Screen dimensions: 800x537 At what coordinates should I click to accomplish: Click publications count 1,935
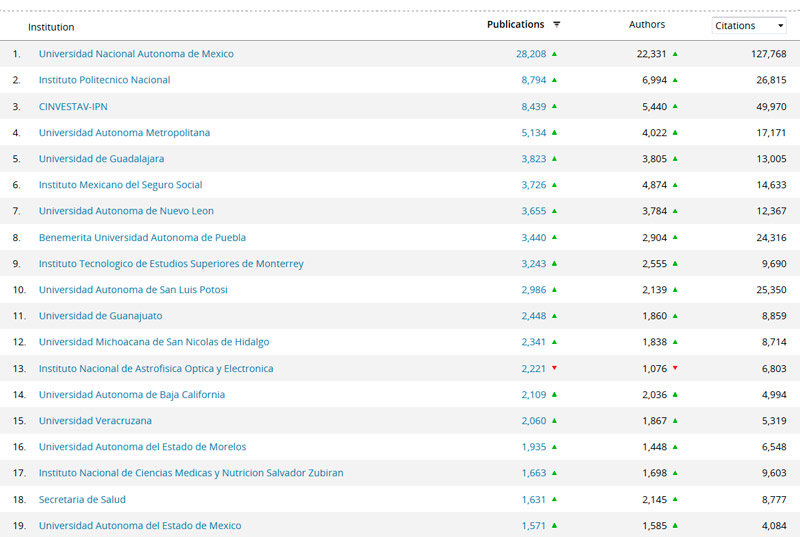(534, 447)
